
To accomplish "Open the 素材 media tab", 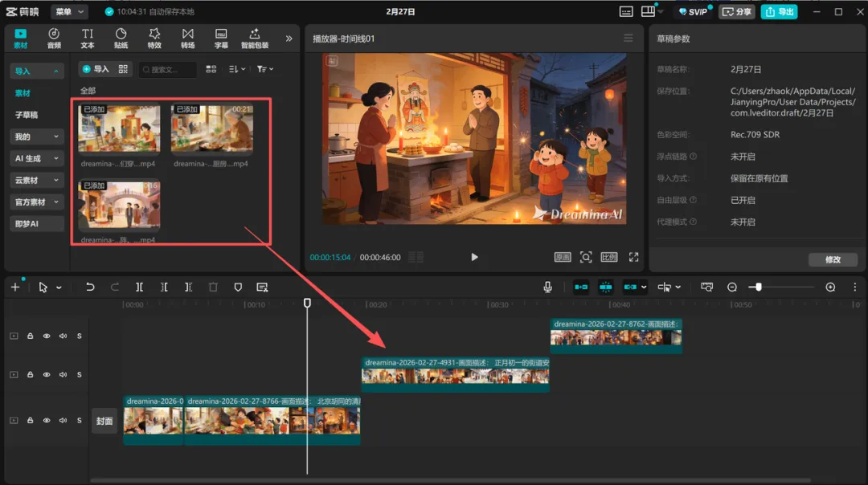I will click(20, 39).
